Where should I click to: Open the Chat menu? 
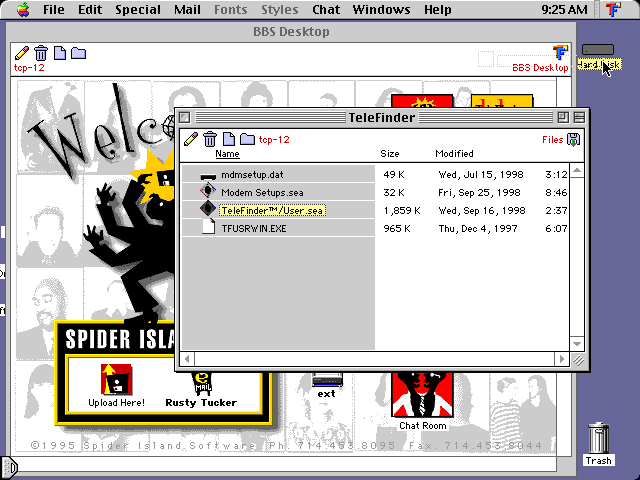point(326,9)
